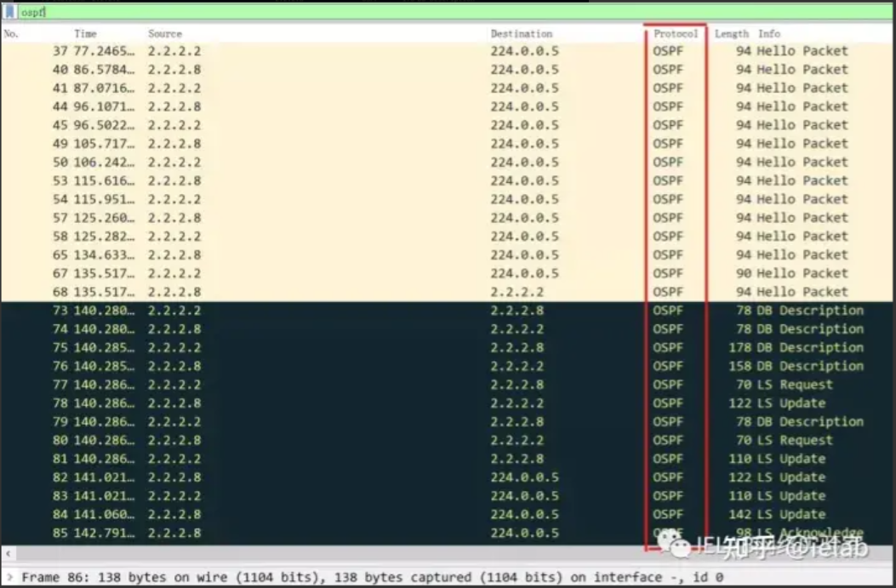This screenshot has width=896, height=588.
Task: Click the Frame 86 summary text
Action: 373,577
